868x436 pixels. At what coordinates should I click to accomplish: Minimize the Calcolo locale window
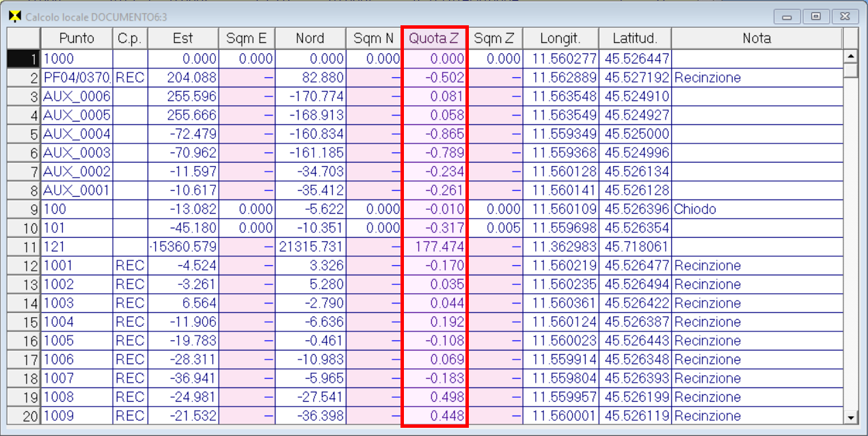[x=787, y=16]
